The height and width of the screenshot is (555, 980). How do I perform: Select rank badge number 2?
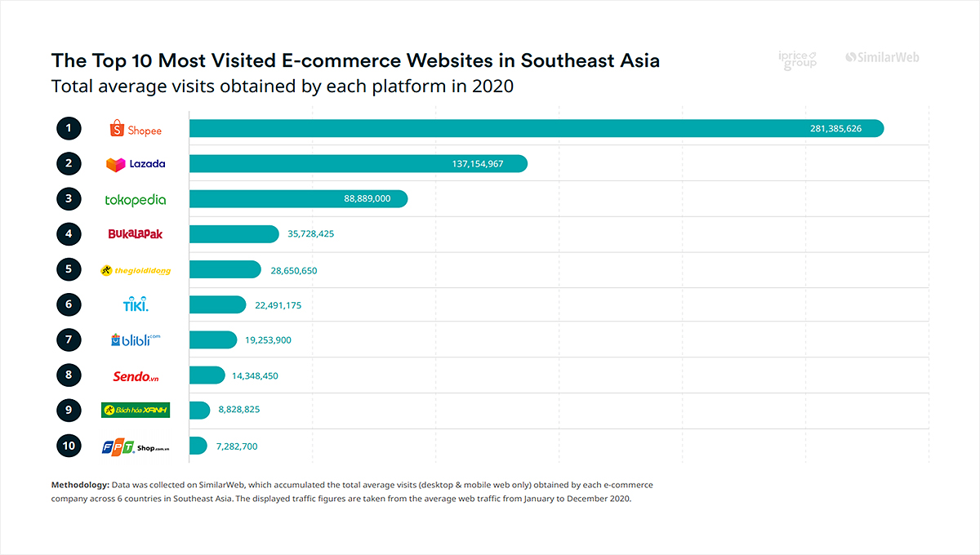click(69, 163)
